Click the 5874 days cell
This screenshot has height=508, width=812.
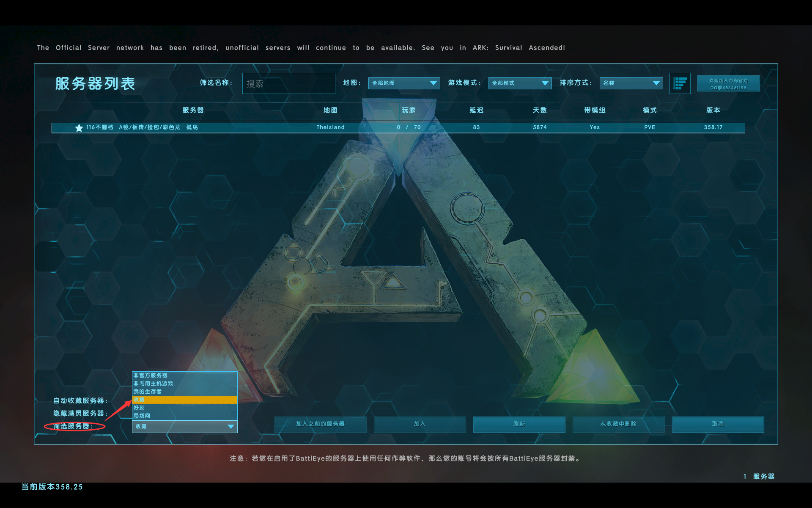click(540, 127)
